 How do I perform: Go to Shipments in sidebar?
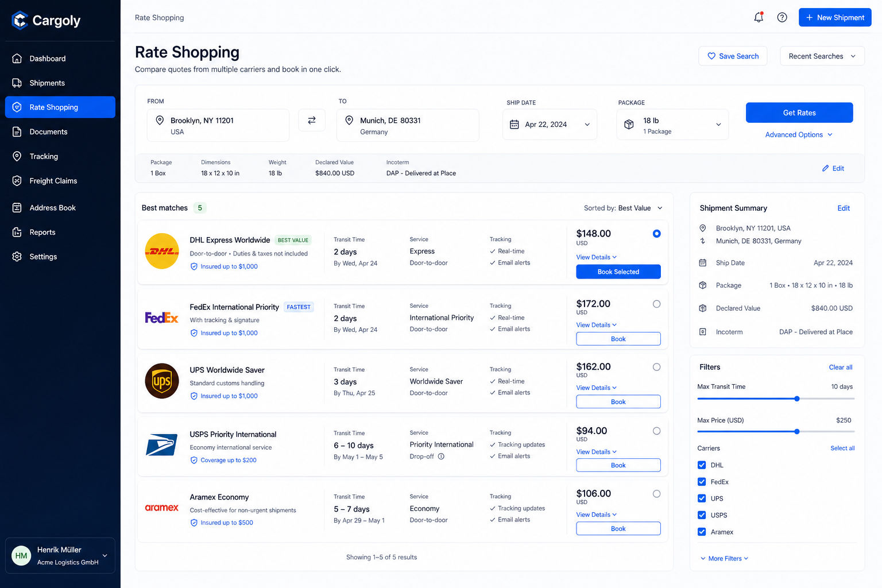60,83
